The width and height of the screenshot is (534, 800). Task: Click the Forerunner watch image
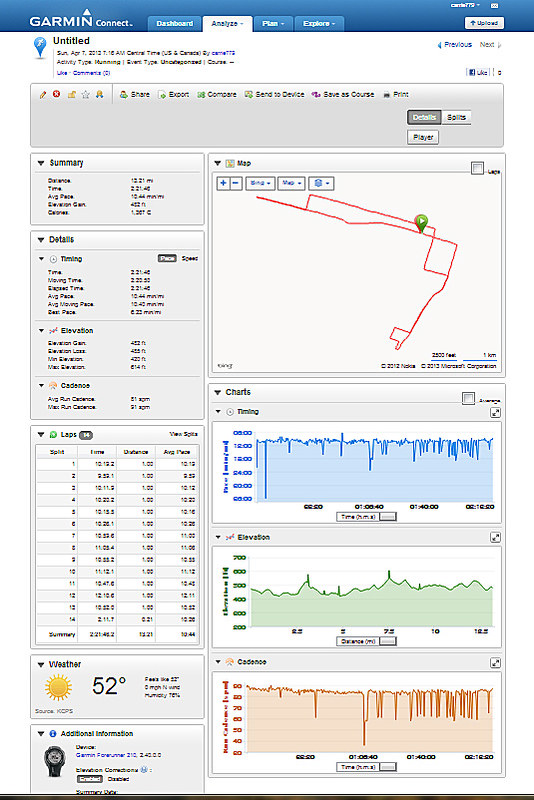tap(55, 761)
